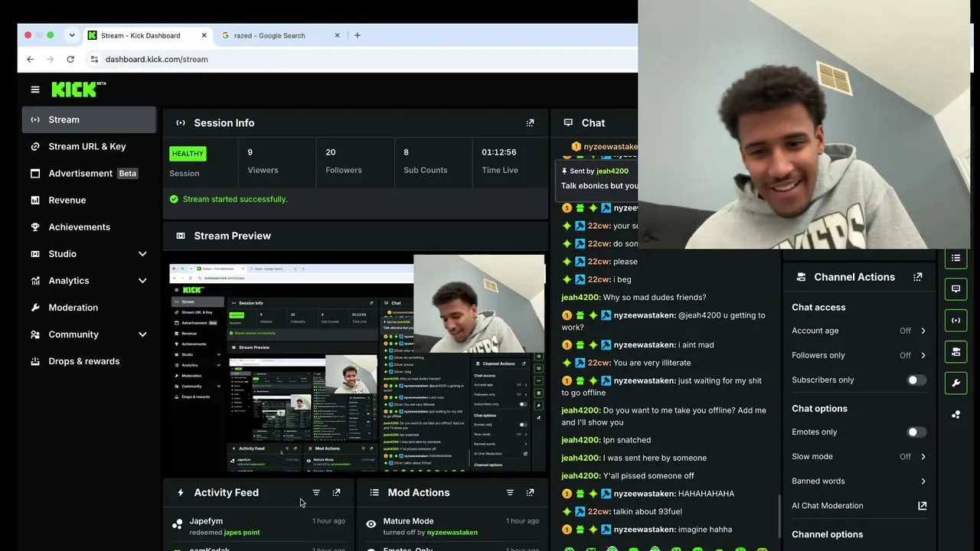Viewport: 980px width, 551px height.
Task: Open Achievements in sidebar
Action: click(x=89, y=227)
